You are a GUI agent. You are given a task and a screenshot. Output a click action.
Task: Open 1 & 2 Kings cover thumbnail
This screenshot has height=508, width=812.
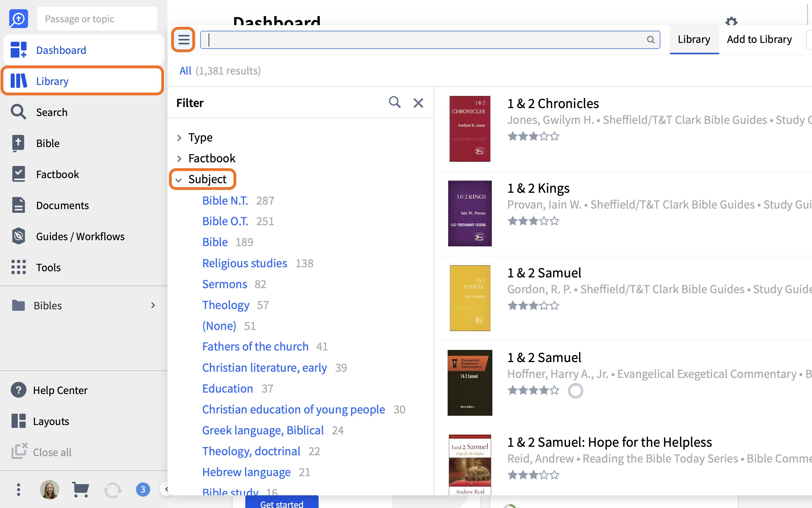[x=470, y=213]
